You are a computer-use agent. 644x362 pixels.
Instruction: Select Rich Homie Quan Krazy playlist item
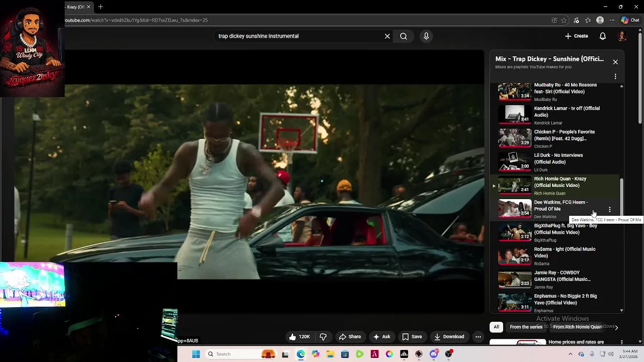click(x=556, y=186)
